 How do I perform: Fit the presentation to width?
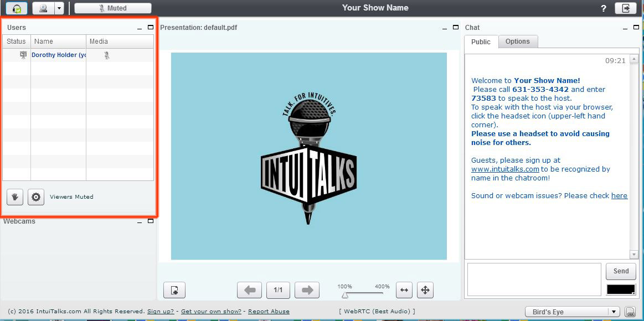point(404,290)
